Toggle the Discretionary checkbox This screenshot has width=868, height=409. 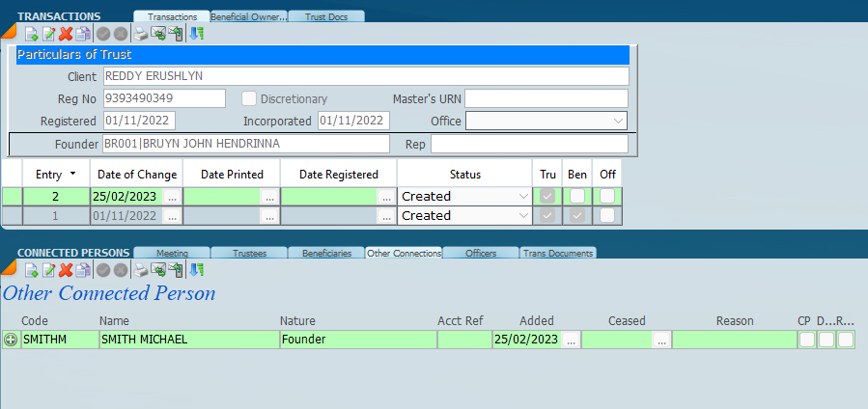coord(249,98)
